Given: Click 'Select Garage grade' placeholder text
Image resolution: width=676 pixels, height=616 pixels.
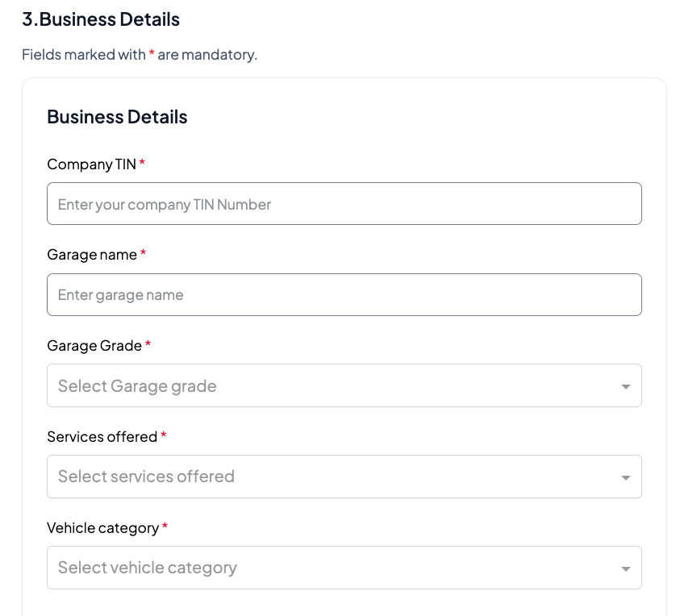Looking at the screenshot, I should click(x=137, y=386).
